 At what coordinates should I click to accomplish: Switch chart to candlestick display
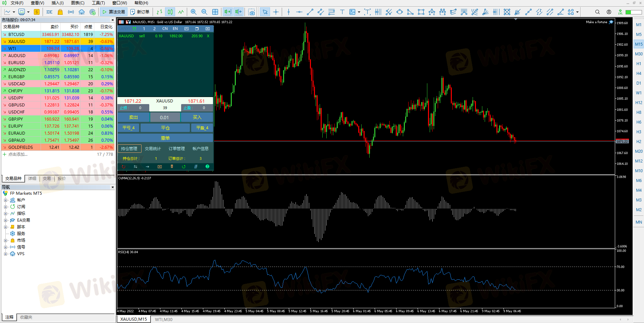170,12
